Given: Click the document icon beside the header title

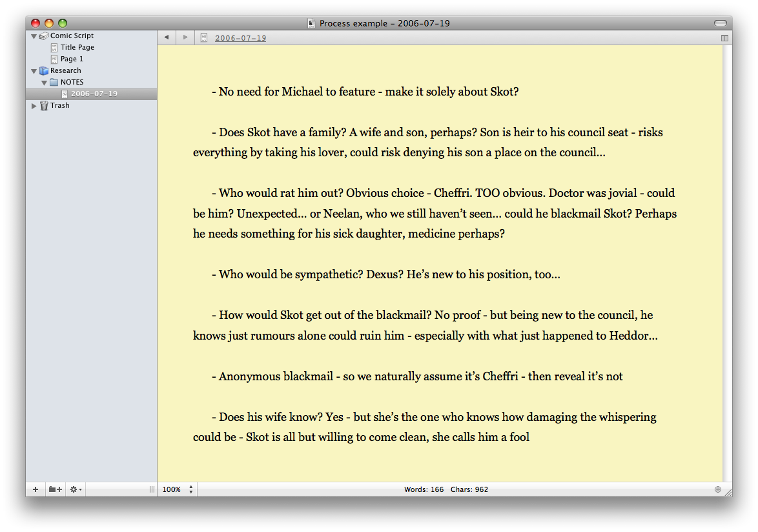Looking at the screenshot, I should pos(204,37).
